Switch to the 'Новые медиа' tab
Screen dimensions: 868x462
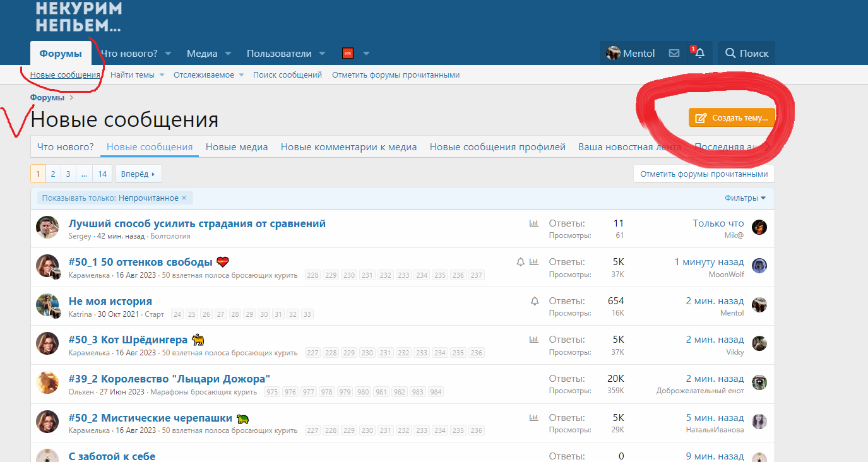tap(237, 147)
